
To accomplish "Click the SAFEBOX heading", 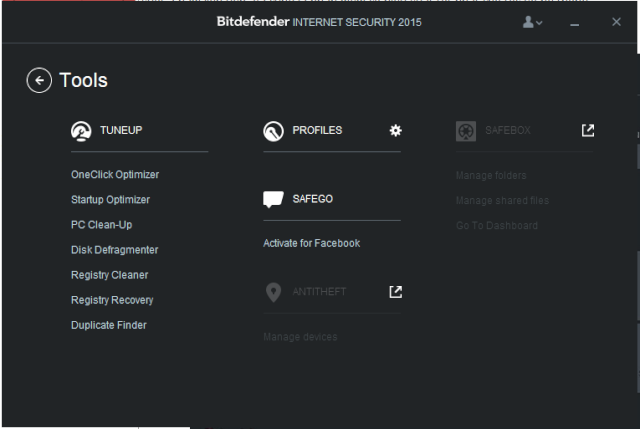I will click(508, 131).
